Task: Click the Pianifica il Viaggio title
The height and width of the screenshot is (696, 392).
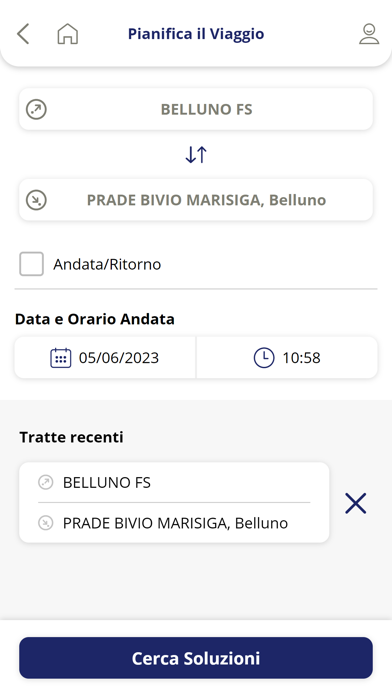Action: click(x=196, y=34)
